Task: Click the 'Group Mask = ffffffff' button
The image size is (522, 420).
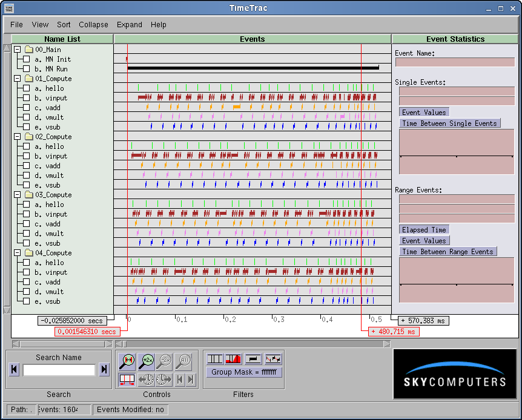Action: coord(244,372)
